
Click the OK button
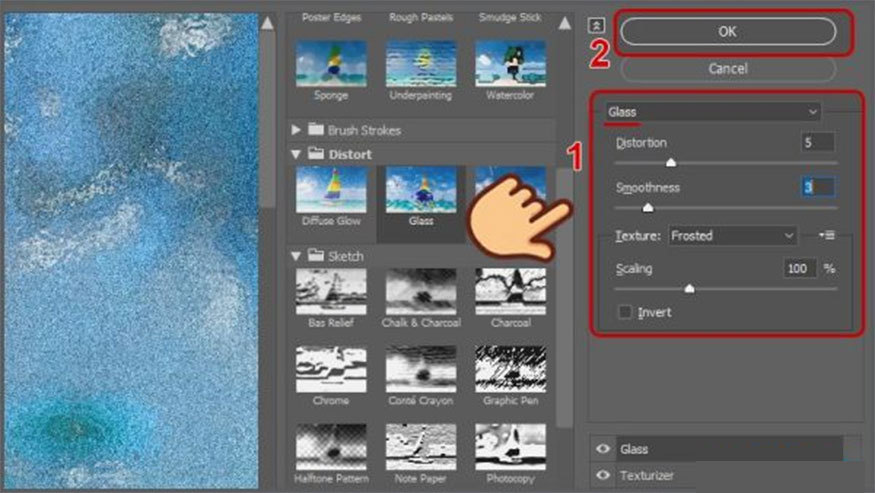(728, 32)
